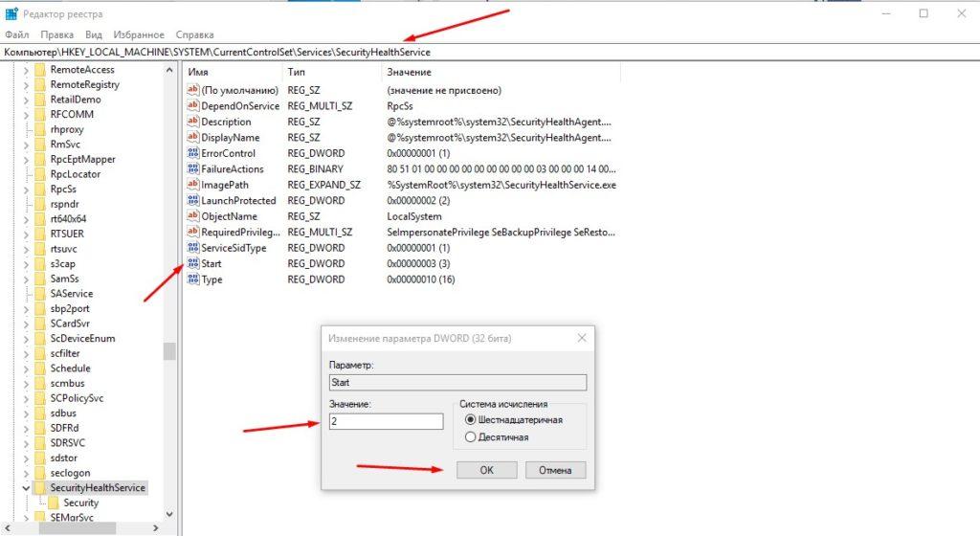
Task: Click the SamSs folder icon
Action: click(40, 279)
